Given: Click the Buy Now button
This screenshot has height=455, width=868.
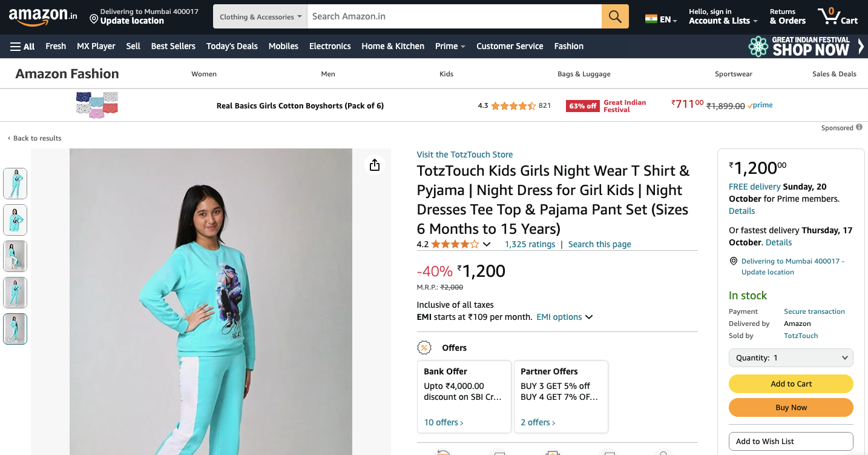Looking at the screenshot, I should [x=791, y=408].
